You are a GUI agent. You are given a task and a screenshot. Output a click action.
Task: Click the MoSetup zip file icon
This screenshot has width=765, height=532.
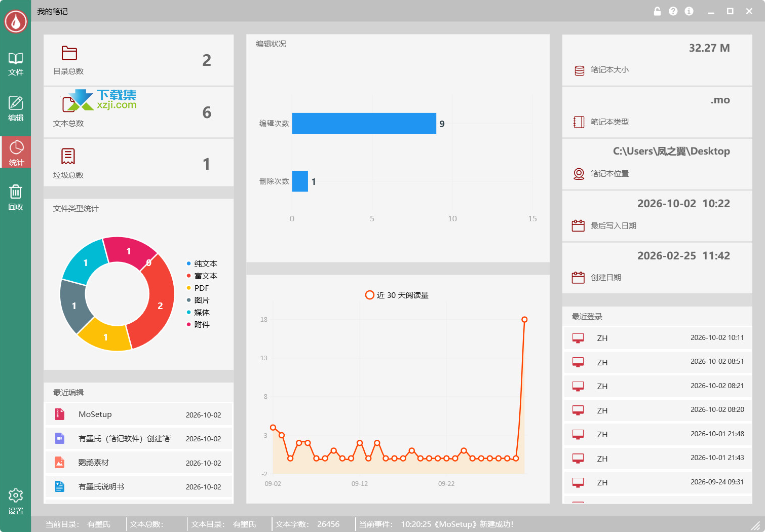[x=60, y=414]
